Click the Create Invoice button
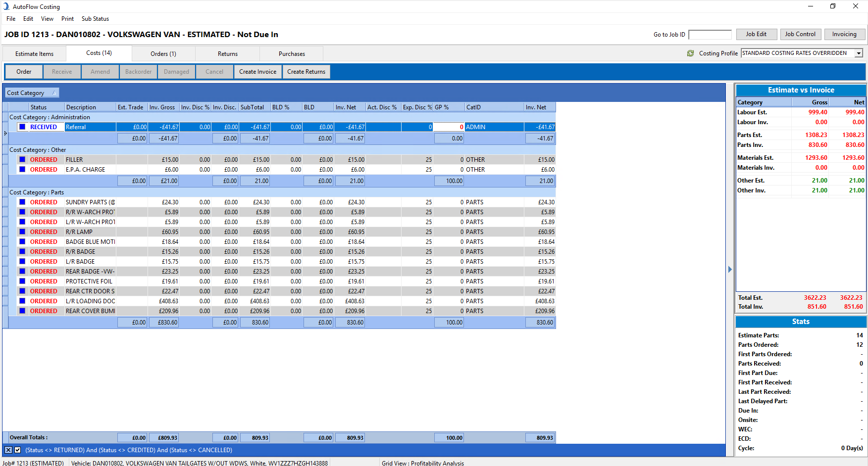The image size is (868, 466). click(258, 72)
